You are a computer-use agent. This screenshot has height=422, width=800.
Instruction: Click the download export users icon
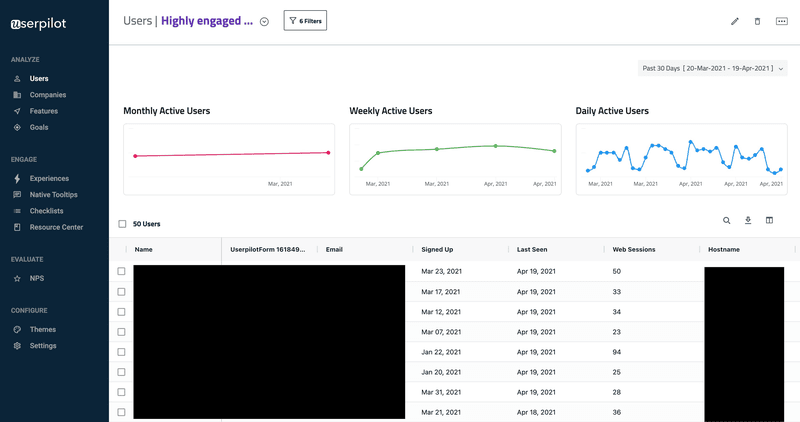pos(748,221)
